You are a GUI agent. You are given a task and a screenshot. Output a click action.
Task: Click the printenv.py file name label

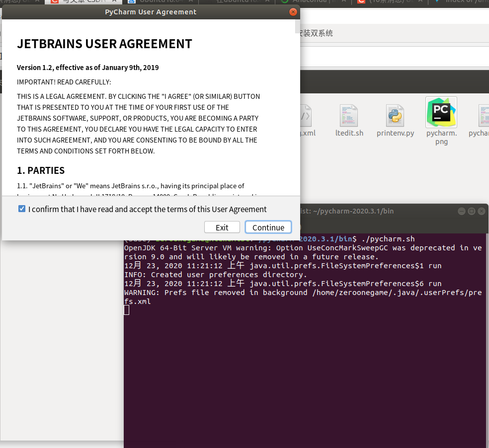pos(396,133)
